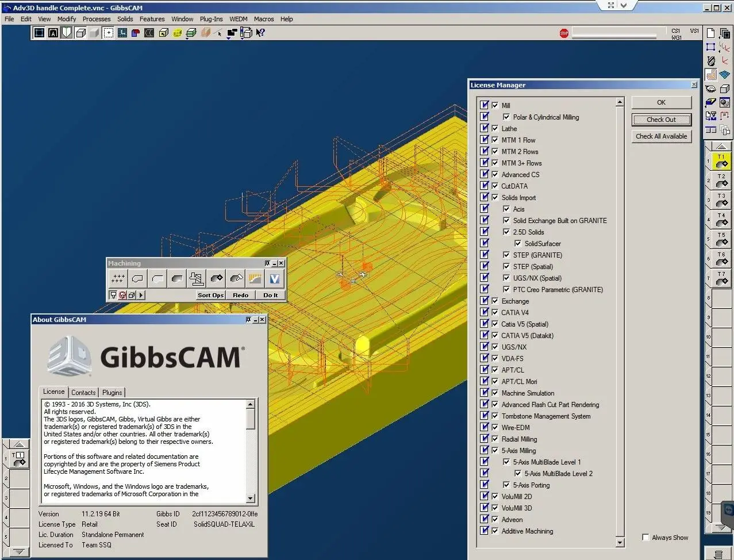Click OK in License Manager

662,102
